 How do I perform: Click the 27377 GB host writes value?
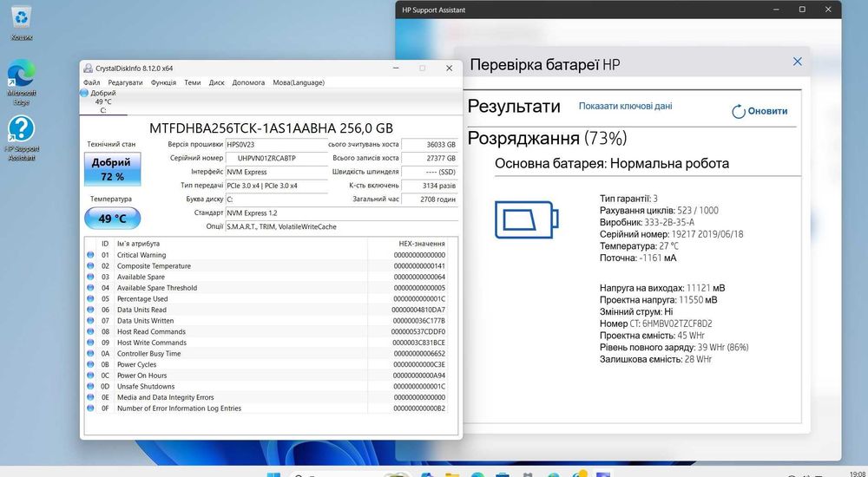[430, 158]
